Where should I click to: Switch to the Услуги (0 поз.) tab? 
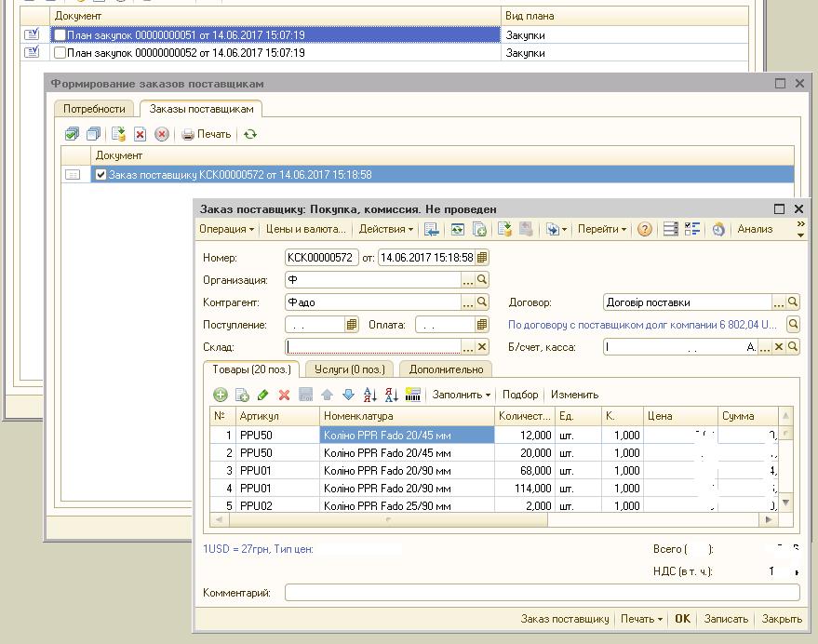click(x=350, y=369)
